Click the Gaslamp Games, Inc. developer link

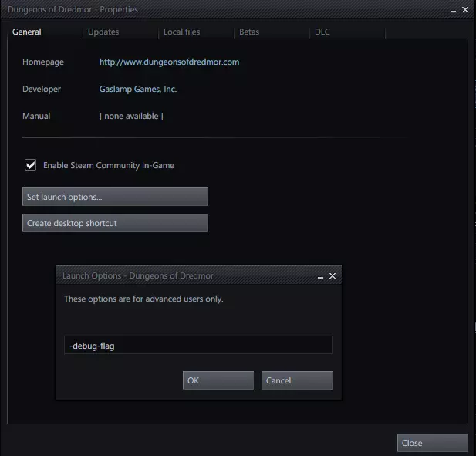point(138,89)
